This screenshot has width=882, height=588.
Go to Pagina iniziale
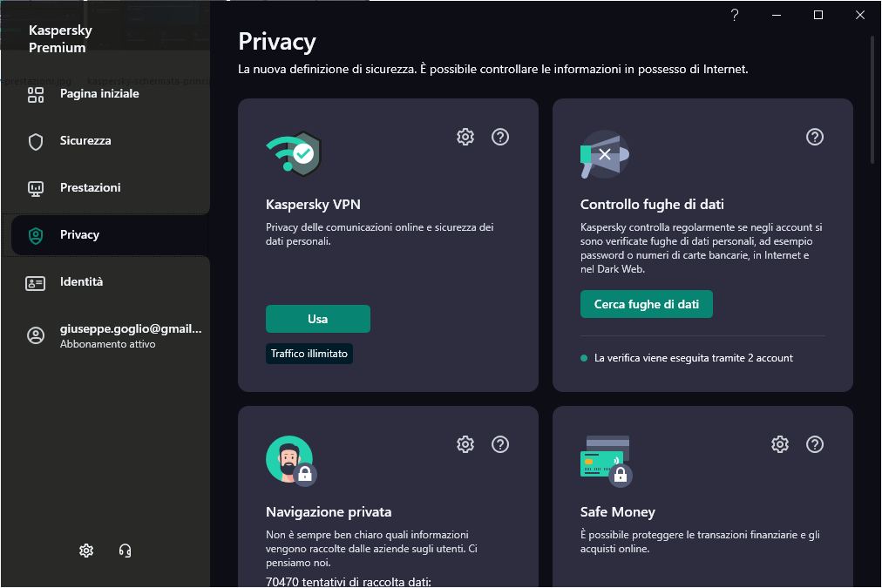click(x=98, y=94)
